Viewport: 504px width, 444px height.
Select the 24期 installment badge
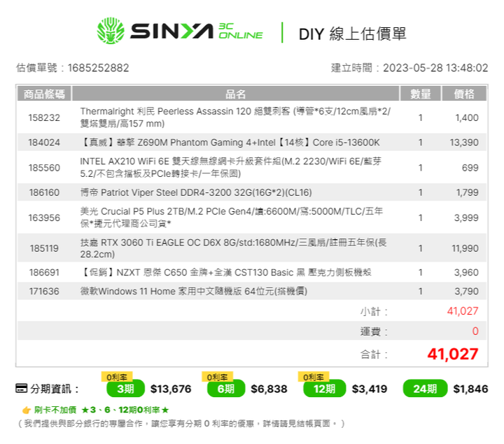pyautogui.click(x=425, y=389)
